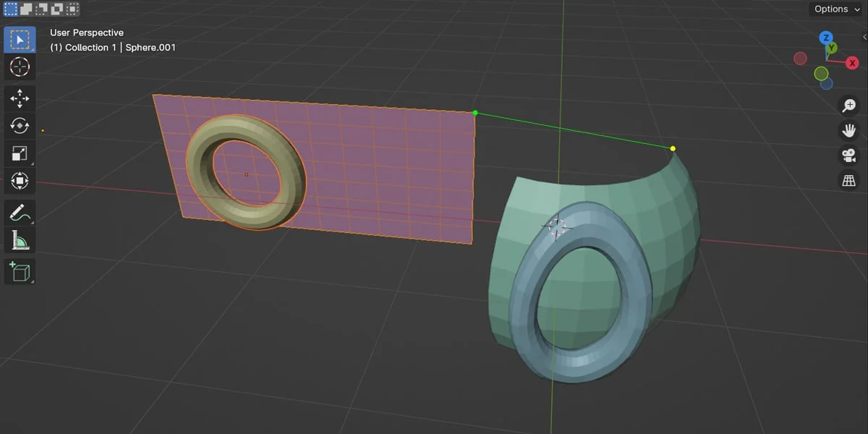This screenshot has width=868, height=434.
Task: Select the Transform tool
Action: coord(20,181)
